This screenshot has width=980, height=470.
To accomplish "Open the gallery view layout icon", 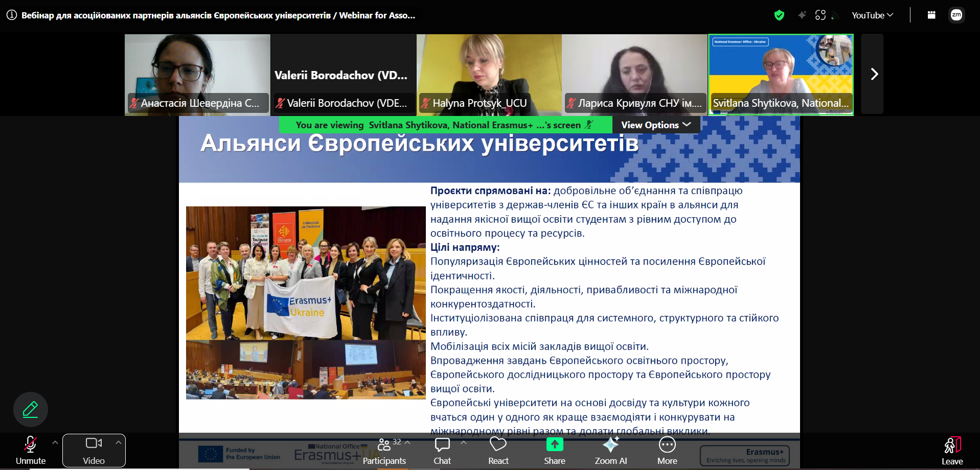I will (x=931, y=15).
